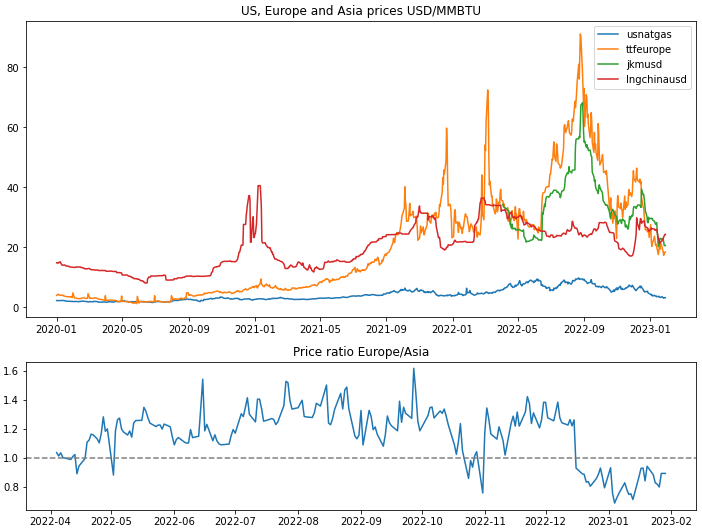Click the bottom chart tick label '2022-11'
Screen dimensions: 702x532
[486, 522]
